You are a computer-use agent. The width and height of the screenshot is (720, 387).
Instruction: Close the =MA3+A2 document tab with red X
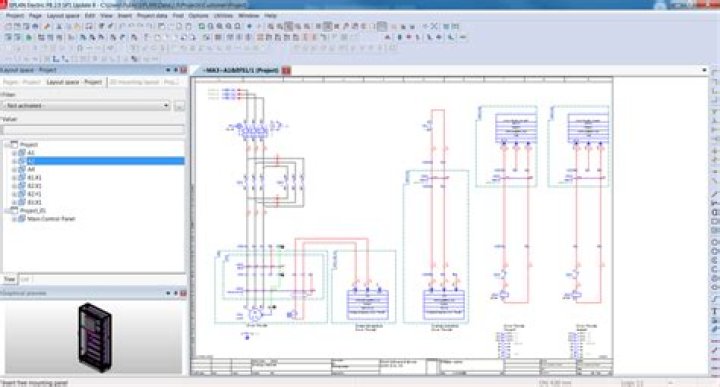[x=286, y=70]
